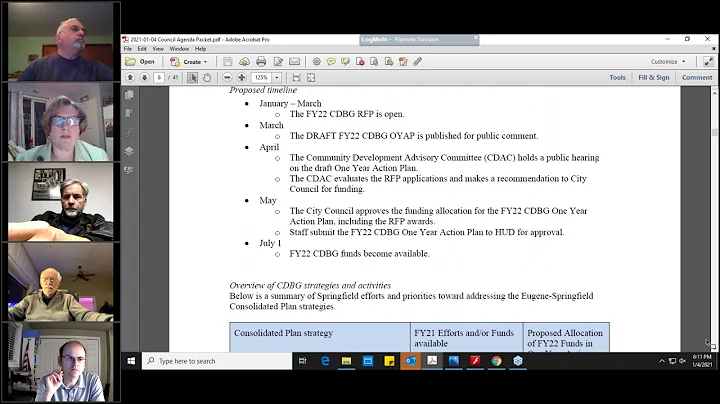Print the document with the printer icon
Viewport: 720px width, 404px height.
[x=261, y=62]
